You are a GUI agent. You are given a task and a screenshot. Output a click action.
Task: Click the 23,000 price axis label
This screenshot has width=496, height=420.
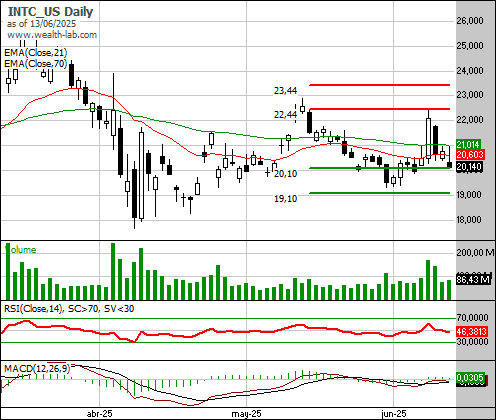[x=470, y=95]
